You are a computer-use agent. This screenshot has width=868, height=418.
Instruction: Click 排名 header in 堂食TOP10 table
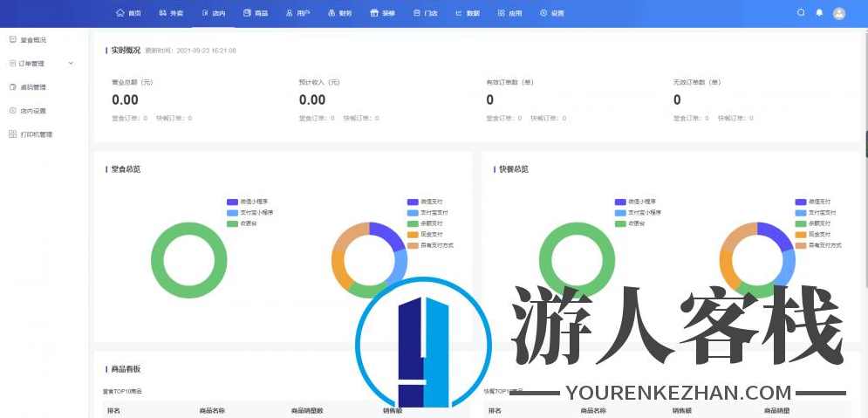pos(113,411)
